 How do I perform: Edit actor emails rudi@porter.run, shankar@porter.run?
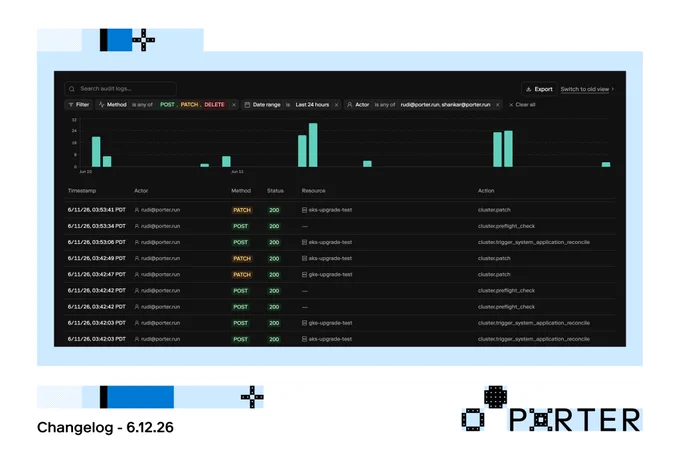coord(445,105)
